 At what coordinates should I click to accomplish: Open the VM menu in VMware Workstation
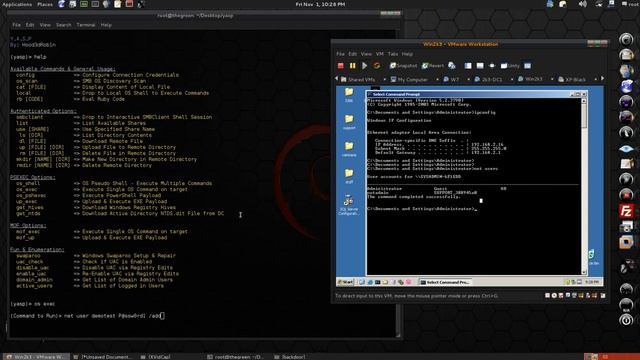click(380, 54)
